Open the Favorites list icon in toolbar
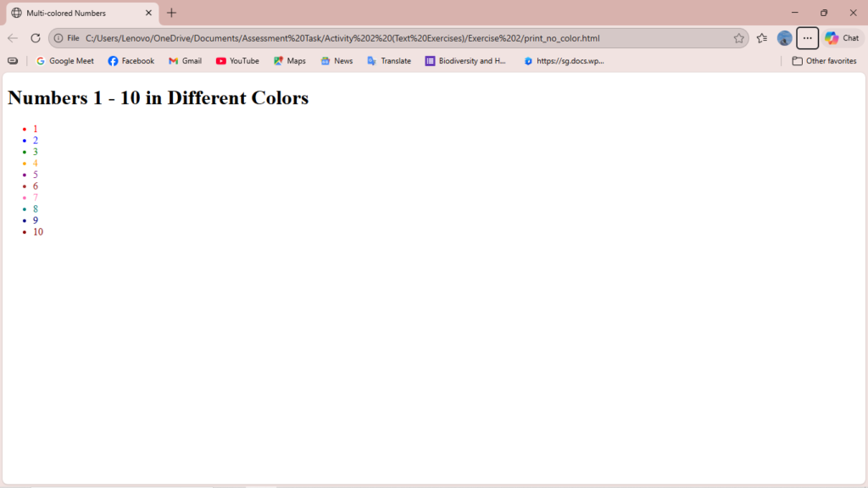This screenshot has width=868, height=488. [x=762, y=38]
